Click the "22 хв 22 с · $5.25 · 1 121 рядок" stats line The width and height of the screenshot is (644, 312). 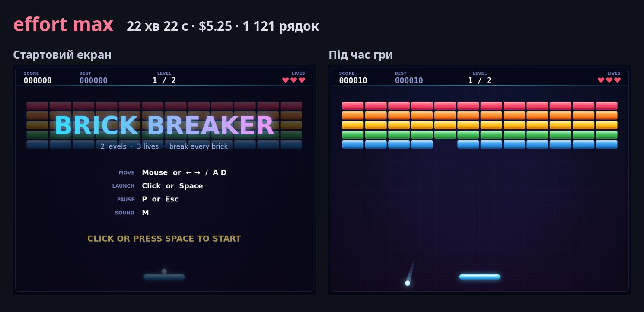tap(223, 26)
